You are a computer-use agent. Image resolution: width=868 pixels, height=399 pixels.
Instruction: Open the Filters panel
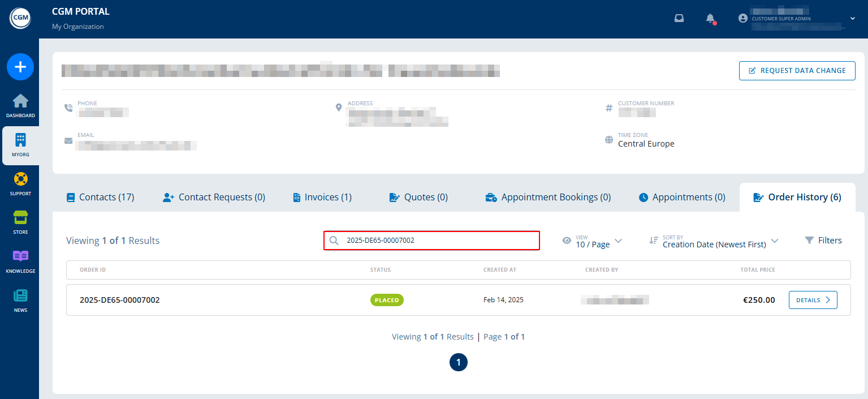point(823,240)
